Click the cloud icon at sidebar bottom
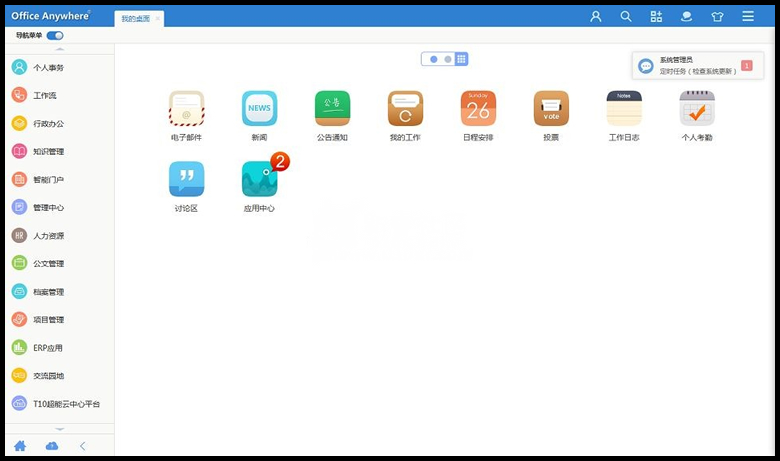 (52, 446)
